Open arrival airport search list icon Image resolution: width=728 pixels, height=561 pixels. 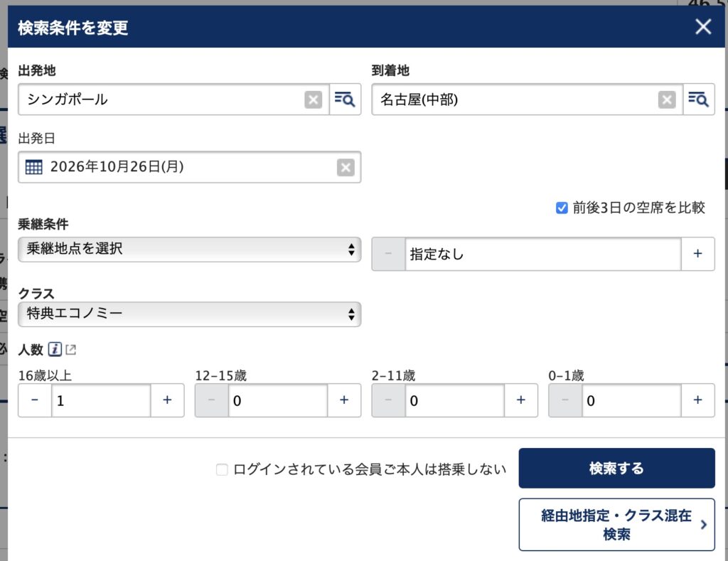click(699, 100)
